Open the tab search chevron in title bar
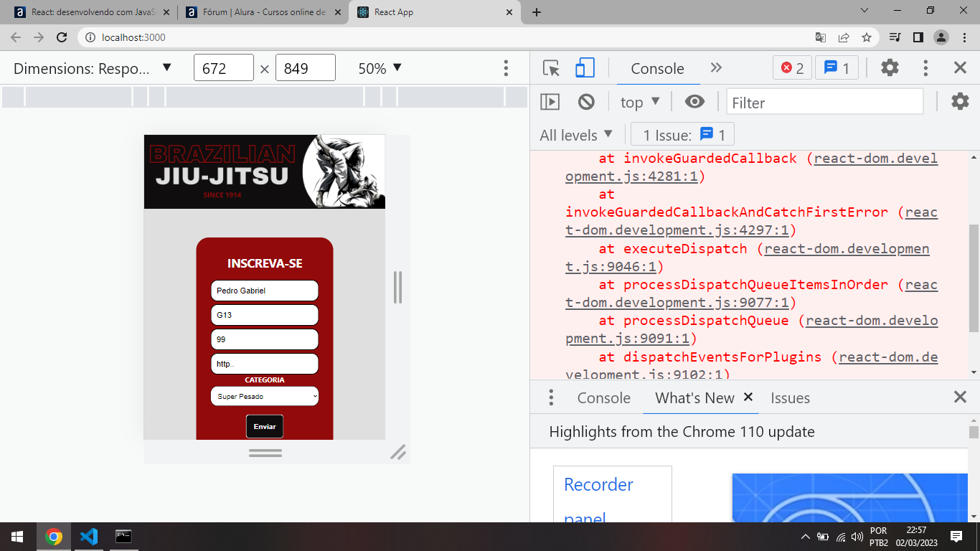The height and width of the screenshot is (551, 980). [x=864, y=10]
